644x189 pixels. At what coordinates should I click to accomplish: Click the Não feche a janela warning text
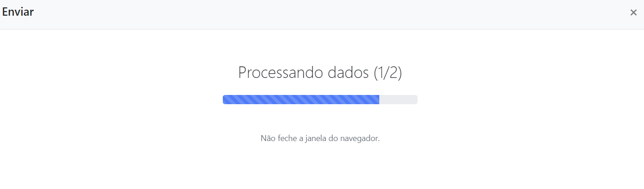click(320, 138)
